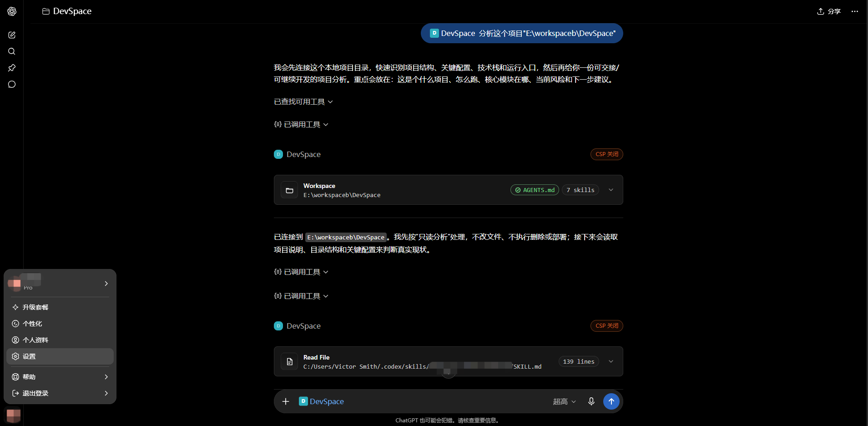The height and width of the screenshot is (426, 868).
Task: Click the ChatGPT logo icon
Action: pyautogui.click(x=12, y=11)
